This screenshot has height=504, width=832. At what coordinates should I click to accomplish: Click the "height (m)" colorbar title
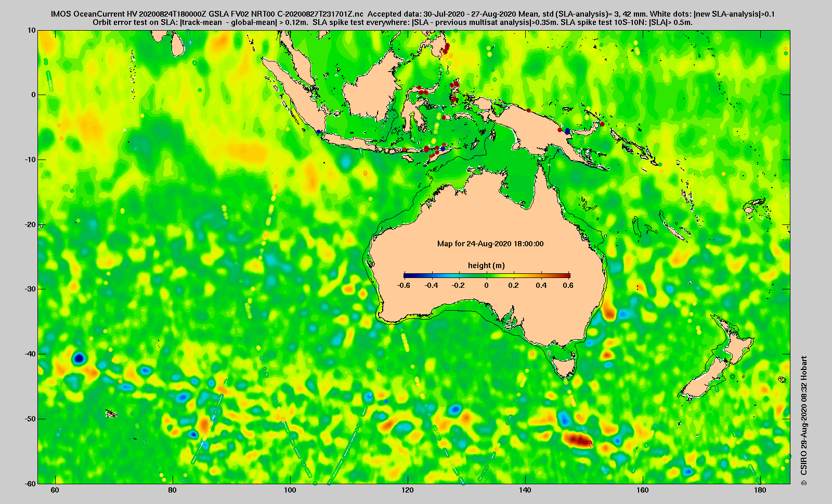coord(486,266)
